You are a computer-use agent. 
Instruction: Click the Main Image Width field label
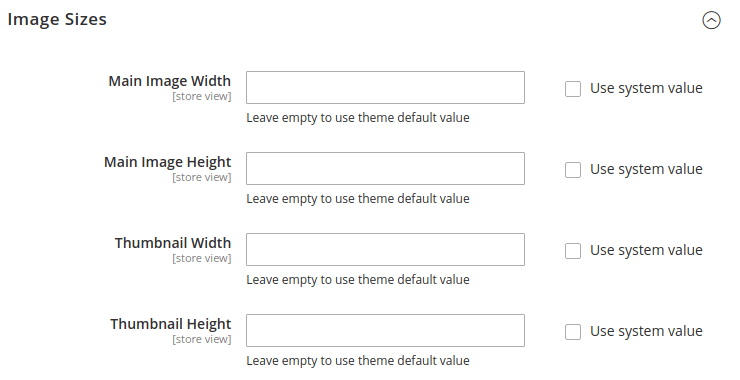coord(170,81)
